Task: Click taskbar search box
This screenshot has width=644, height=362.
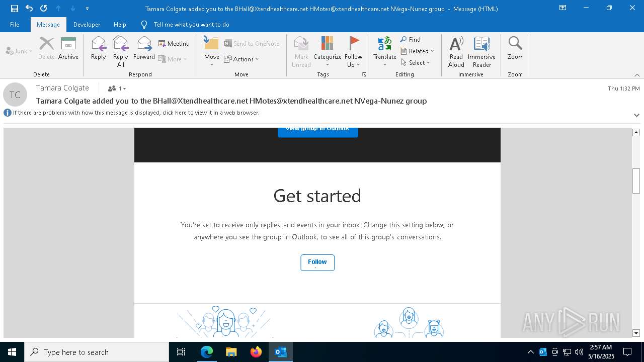Action: [x=97, y=352]
